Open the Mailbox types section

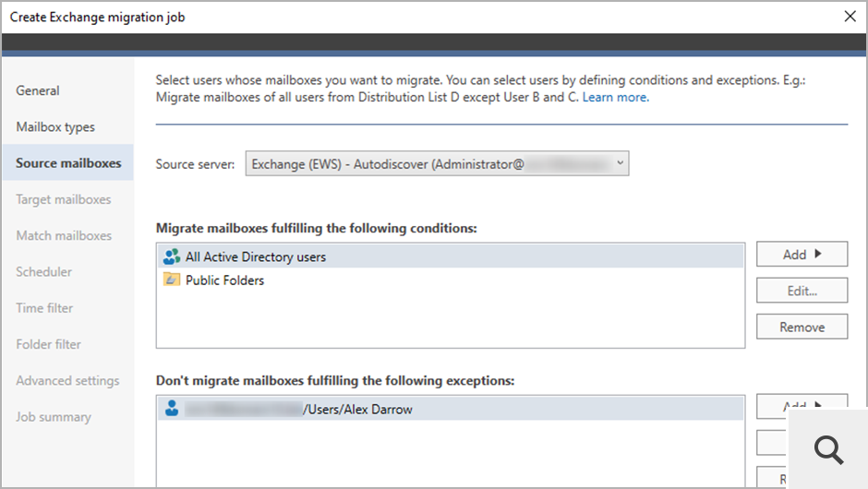pyautogui.click(x=55, y=127)
